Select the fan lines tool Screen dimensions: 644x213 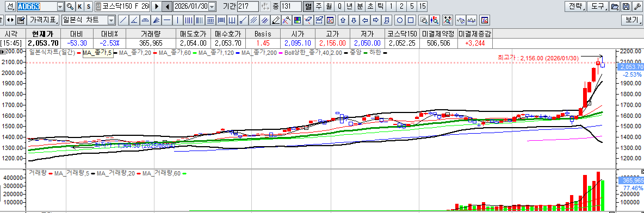point(156,20)
